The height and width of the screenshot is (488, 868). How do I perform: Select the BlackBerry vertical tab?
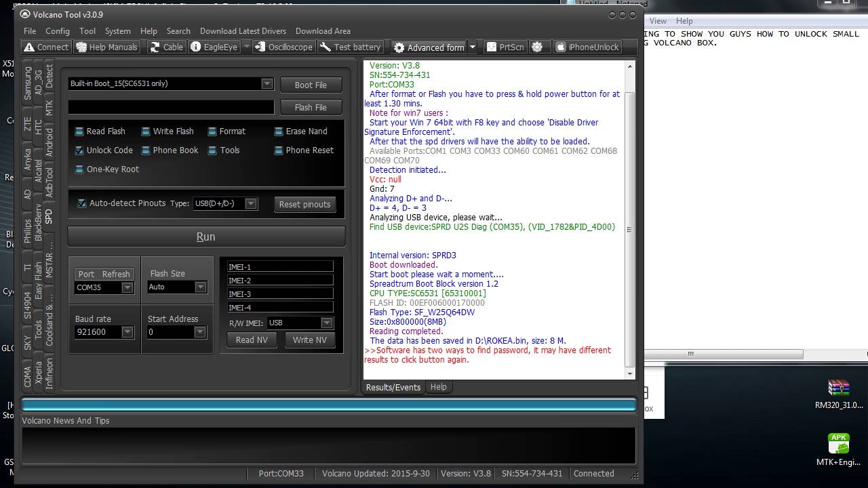coord(39,222)
